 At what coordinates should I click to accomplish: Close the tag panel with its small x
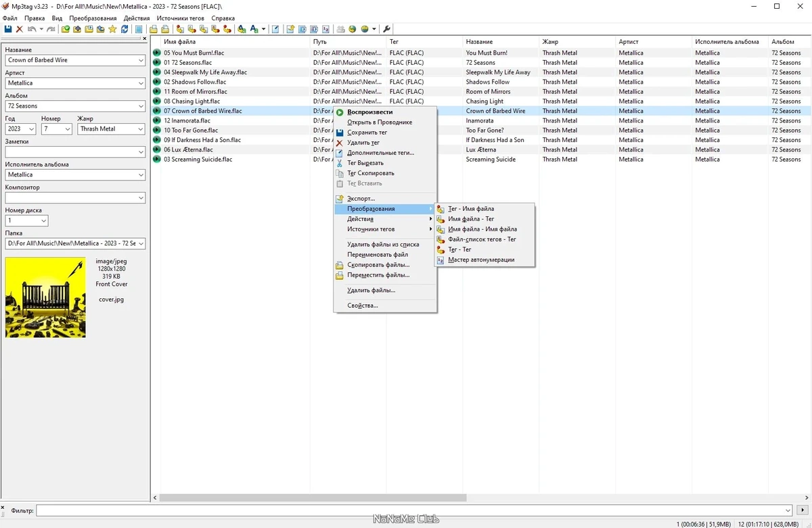click(144, 39)
